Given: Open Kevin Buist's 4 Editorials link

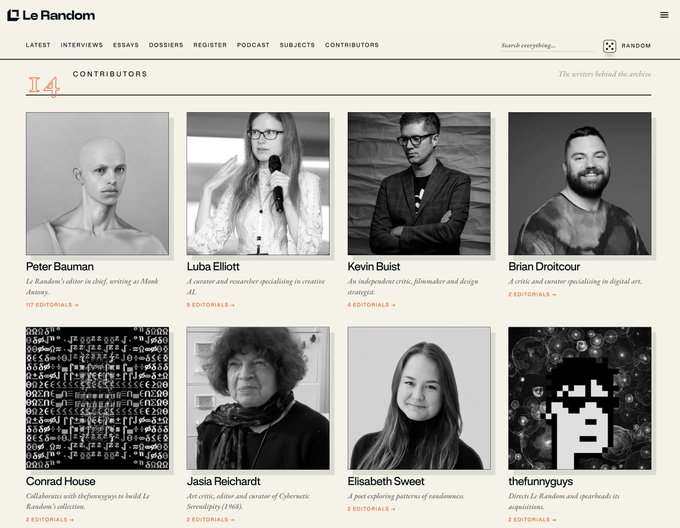Looking at the screenshot, I should (x=372, y=305).
